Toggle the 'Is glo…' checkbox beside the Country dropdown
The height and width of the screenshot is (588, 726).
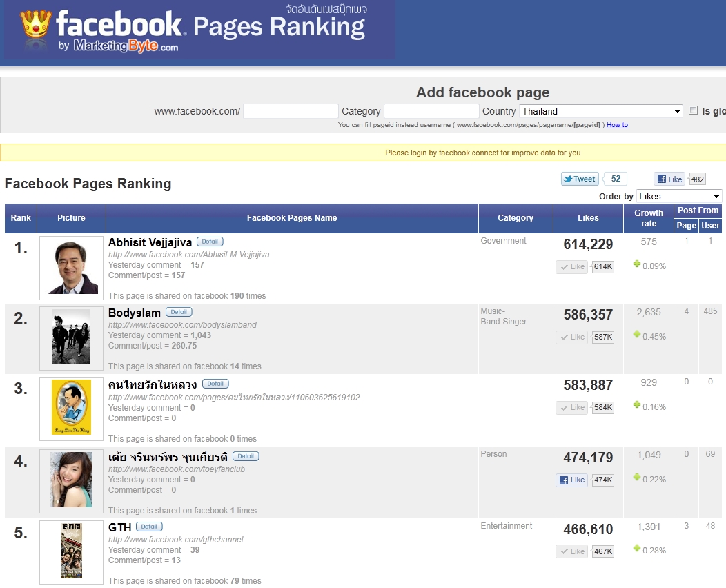click(693, 110)
